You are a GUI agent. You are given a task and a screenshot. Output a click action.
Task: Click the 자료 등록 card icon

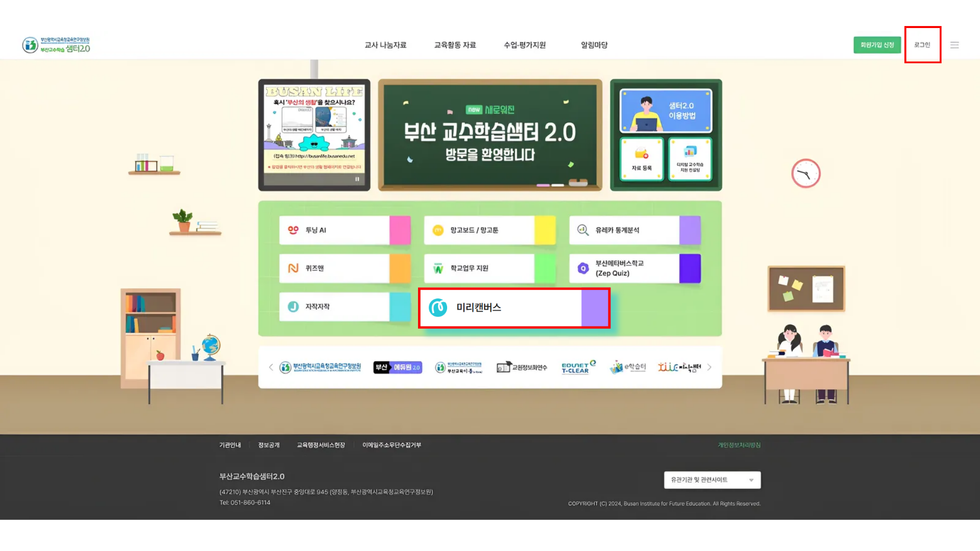642,159
